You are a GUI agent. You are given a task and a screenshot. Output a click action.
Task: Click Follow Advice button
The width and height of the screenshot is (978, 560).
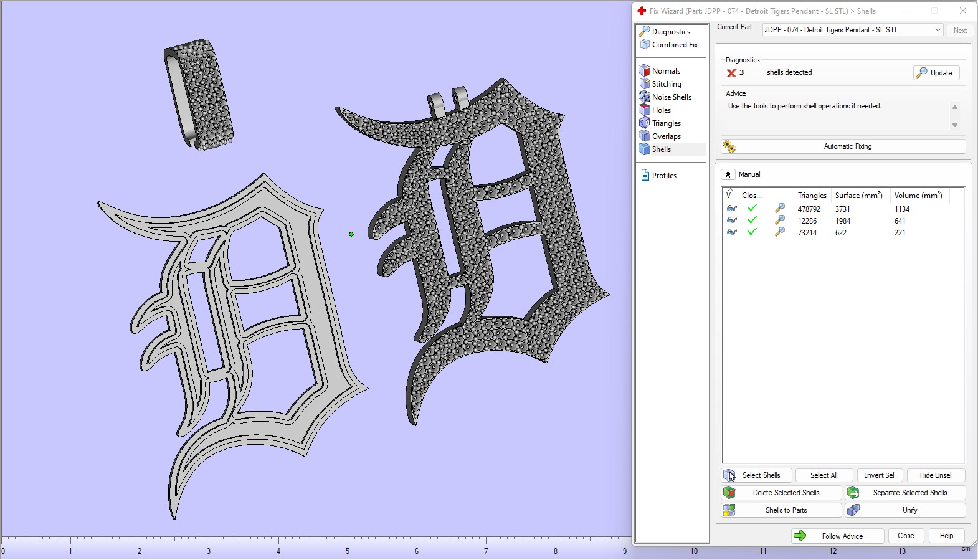pyautogui.click(x=838, y=536)
